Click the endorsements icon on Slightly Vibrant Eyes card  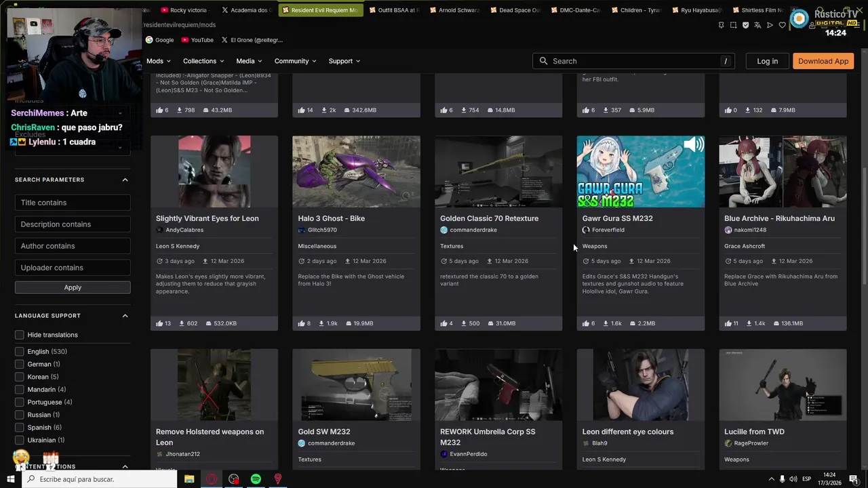coord(159,323)
